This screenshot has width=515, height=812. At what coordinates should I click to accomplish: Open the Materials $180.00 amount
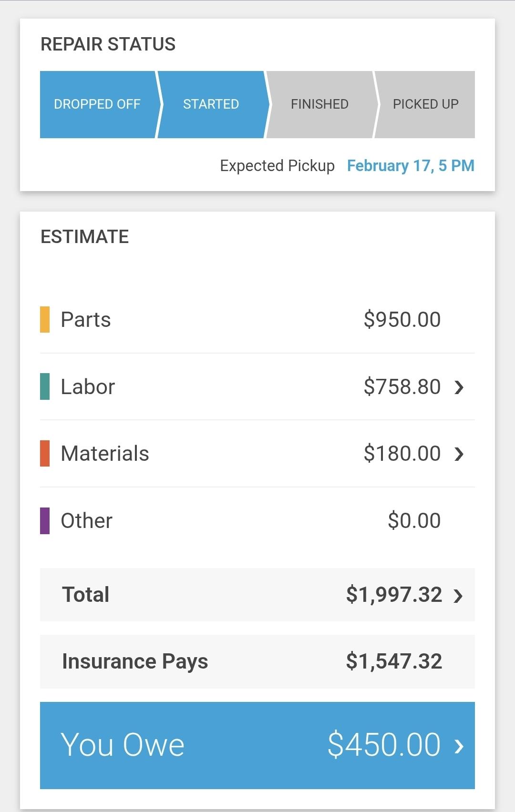tap(402, 453)
